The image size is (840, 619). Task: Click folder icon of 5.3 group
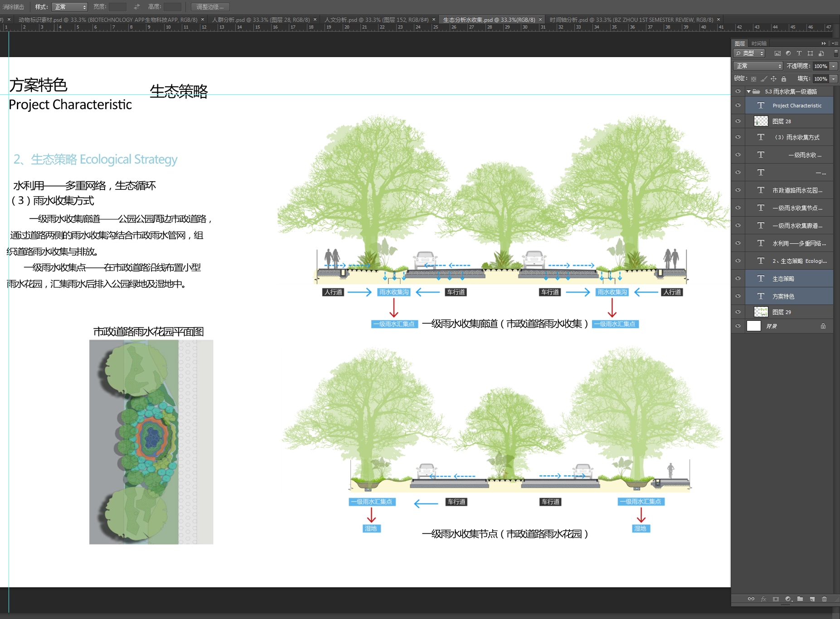click(757, 92)
